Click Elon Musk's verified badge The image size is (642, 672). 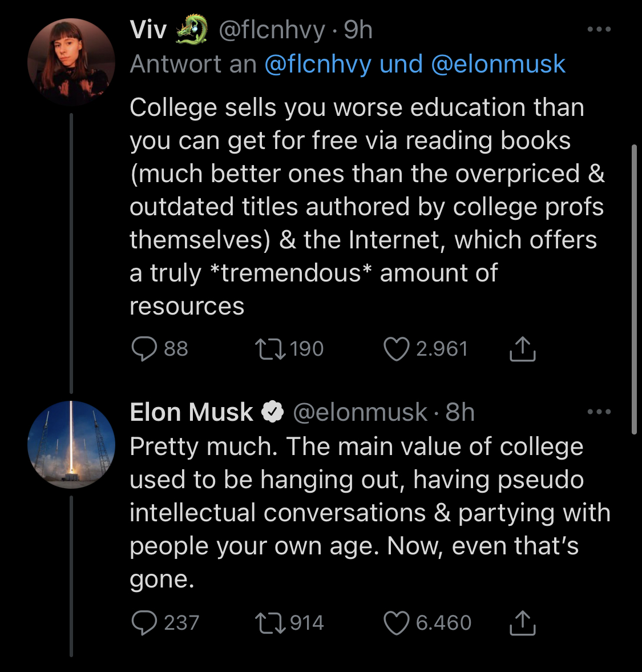pos(273,412)
